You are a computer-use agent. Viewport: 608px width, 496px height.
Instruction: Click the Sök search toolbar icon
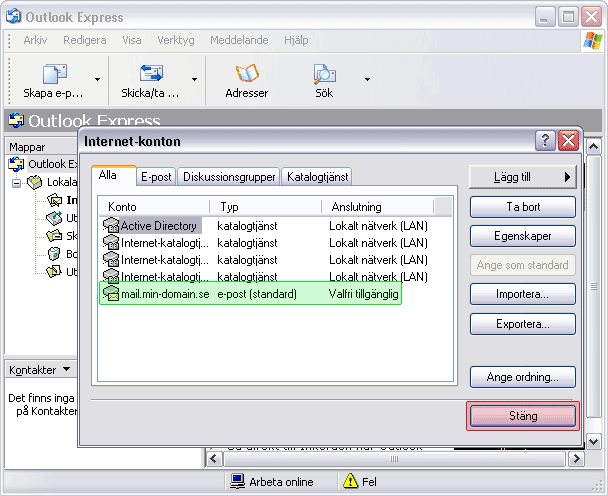click(324, 74)
